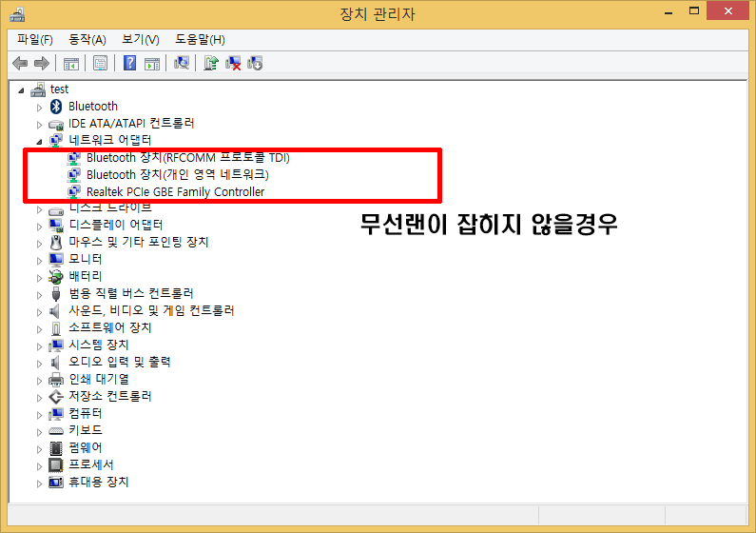Click the chip icon beside 프로세서
Screen dimensions: 756x533
coord(56,465)
